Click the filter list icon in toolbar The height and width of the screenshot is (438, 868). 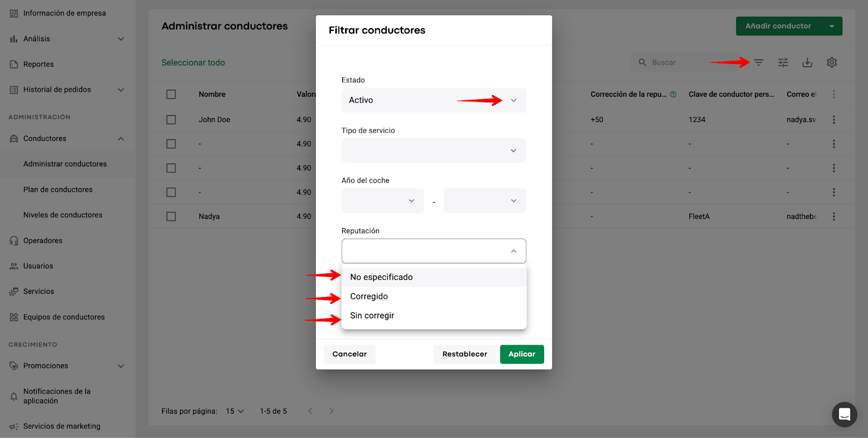tap(758, 63)
